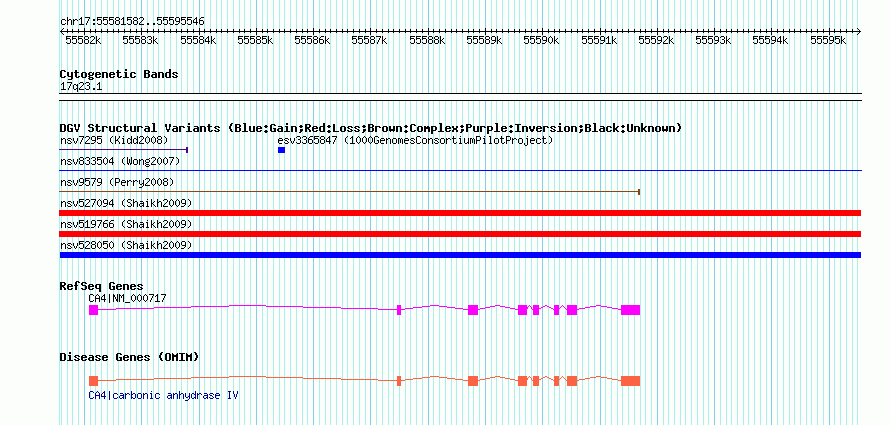This screenshot has height=425, width=890.
Task: Click the DGV Structural Variants track heading
Action: coord(371,128)
